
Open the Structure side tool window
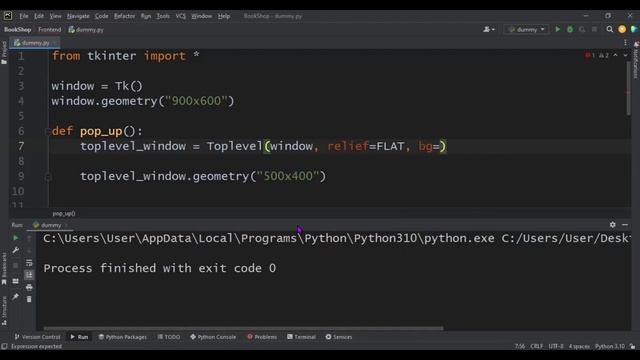(4, 311)
